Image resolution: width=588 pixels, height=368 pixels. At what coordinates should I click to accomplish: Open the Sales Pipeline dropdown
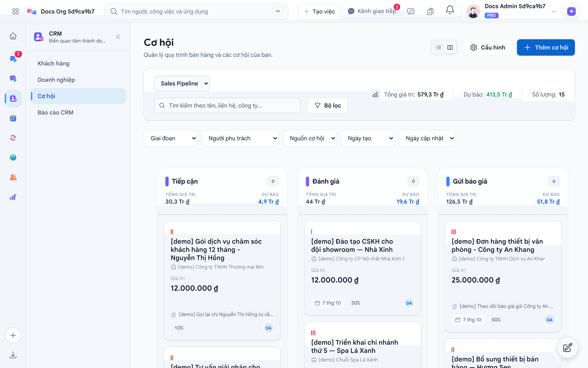tap(182, 83)
